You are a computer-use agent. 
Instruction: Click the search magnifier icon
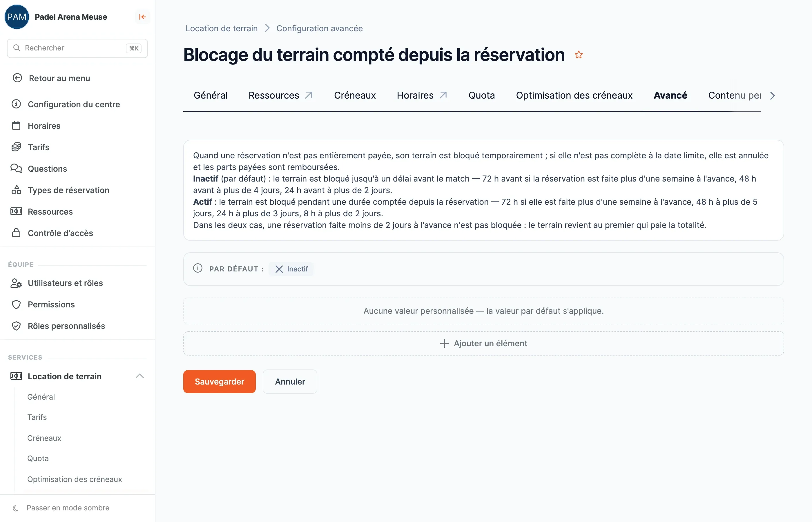click(x=17, y=48)
